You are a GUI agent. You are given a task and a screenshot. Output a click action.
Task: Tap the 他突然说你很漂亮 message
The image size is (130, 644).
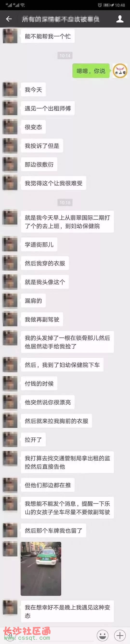(x=48, y=402)
